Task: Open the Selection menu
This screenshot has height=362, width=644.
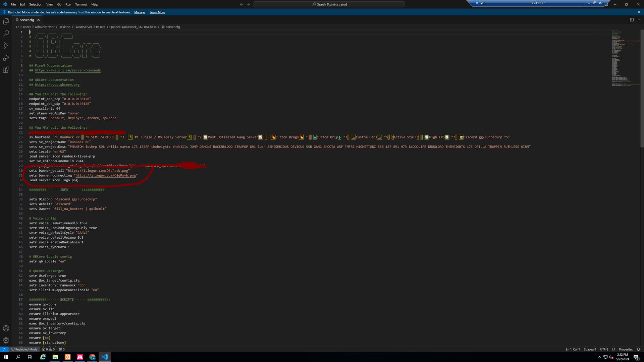Action: [x=36, y=4]
